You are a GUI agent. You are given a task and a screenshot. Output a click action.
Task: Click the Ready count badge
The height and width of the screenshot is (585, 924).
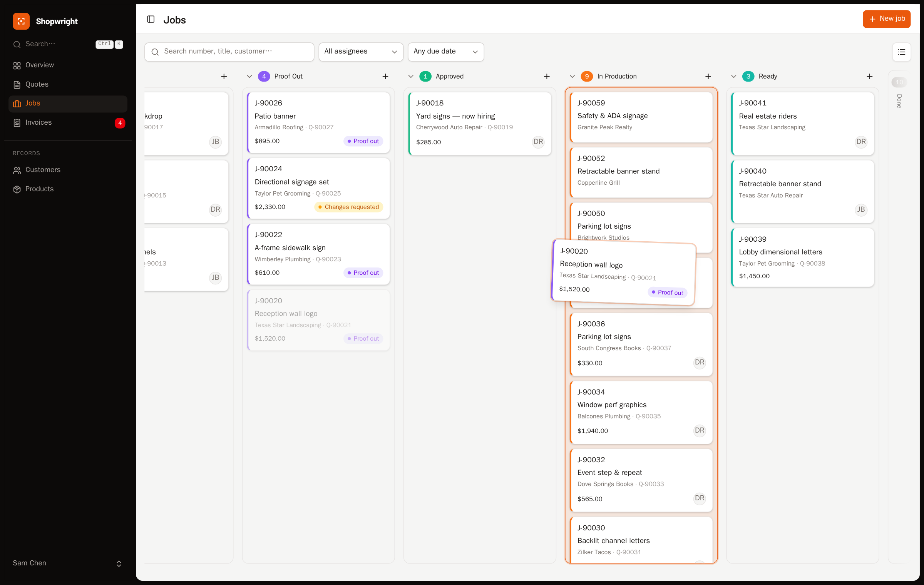[x=748, y=77]
